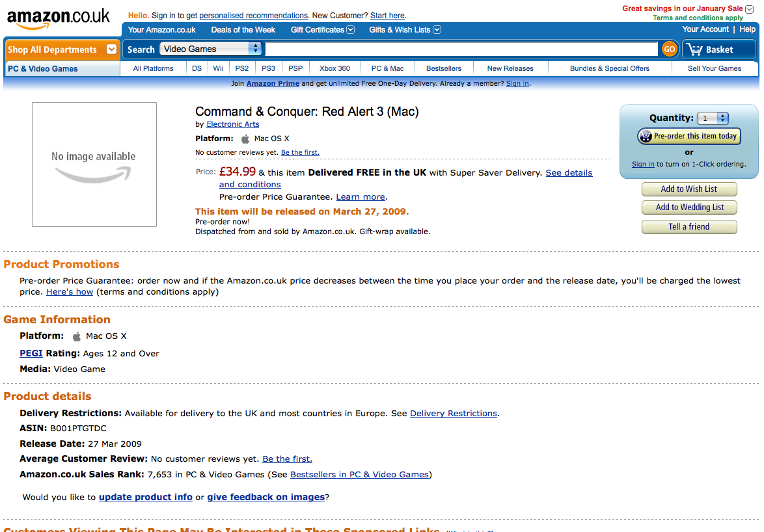The image size is (764, 532).
Task: Expand Shop All Departments arrow
Action: [111, 49]
